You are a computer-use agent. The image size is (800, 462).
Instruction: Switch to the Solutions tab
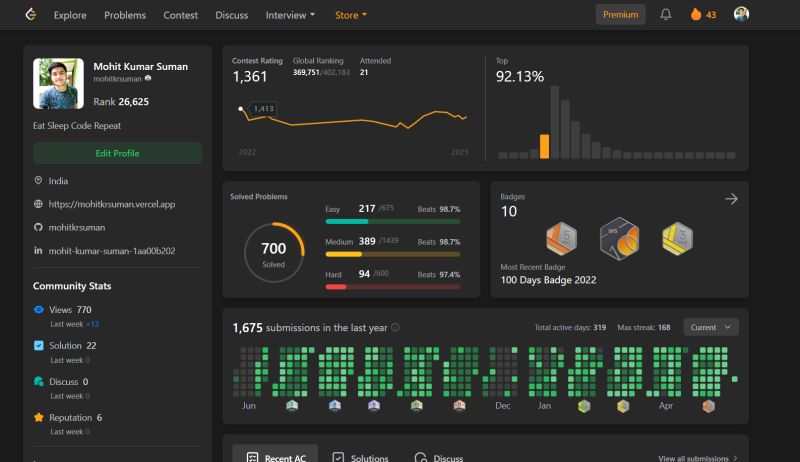click(360, 457)
